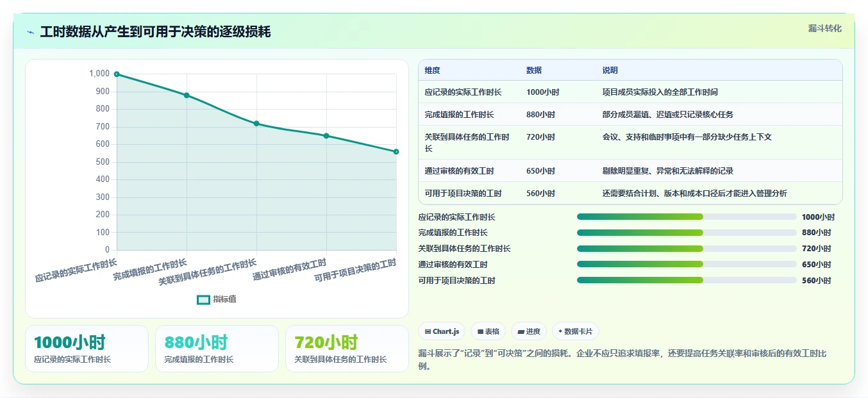Image resolution: width=868 pixels, height=398 pixels.
Task: Click the description starting 会议、支持和临时事项
Action: click(687, 137)
